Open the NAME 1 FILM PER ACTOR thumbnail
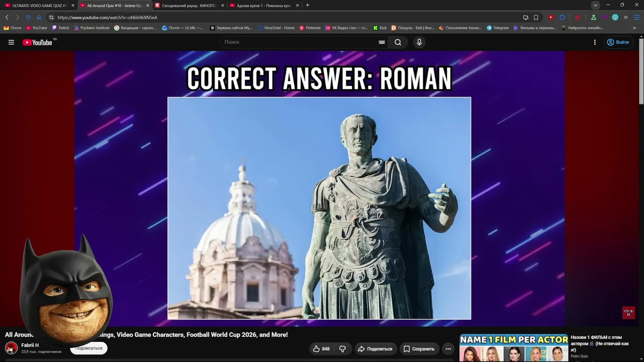This screenshot has height=362, width=644. click(x=514, y=348)
